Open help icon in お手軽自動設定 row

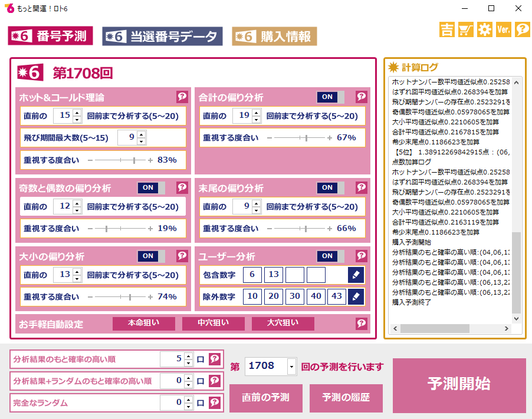point(362,324)
